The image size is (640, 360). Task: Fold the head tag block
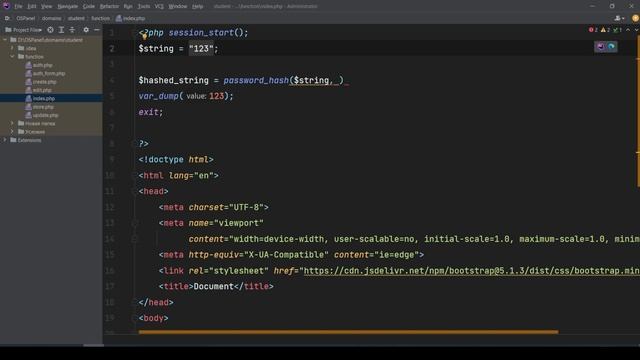click(134, 191)
